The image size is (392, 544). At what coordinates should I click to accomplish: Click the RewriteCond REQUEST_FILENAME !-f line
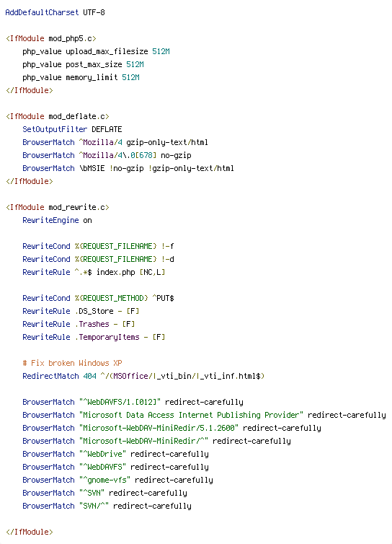[x=98, y=246]
